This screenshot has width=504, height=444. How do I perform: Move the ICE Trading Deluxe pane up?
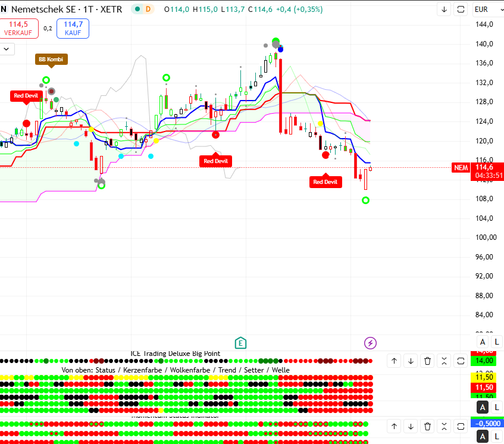[394, 361]
